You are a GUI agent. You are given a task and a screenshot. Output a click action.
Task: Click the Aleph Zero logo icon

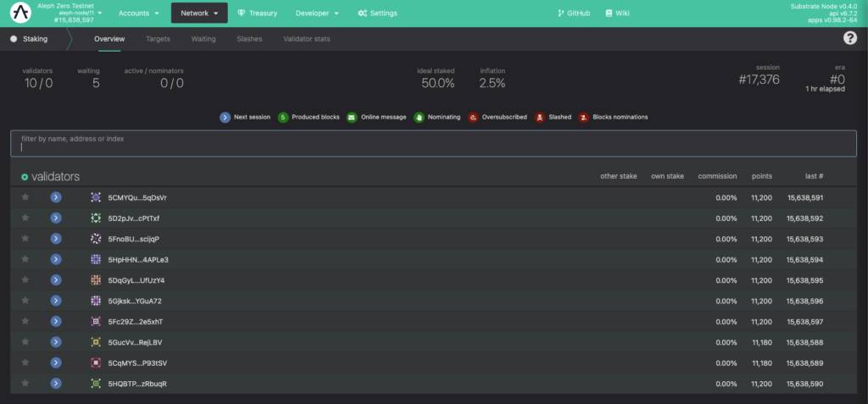click(20, 12)
